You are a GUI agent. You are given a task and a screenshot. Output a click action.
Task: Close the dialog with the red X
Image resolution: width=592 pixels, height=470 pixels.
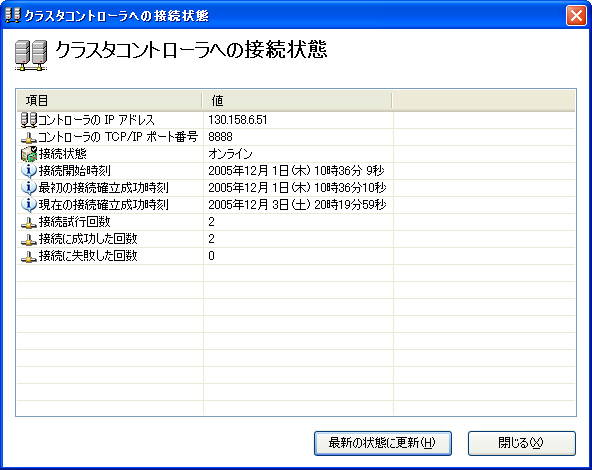click(x=576, y=16)
